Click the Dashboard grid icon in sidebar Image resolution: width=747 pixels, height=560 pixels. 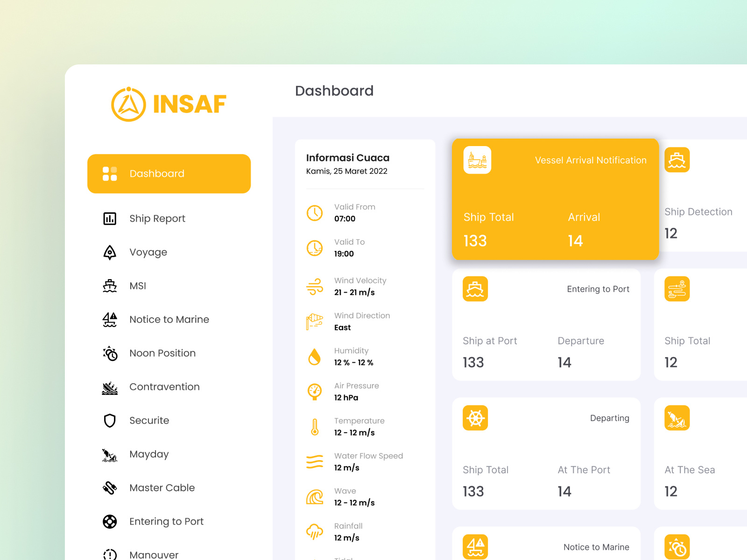click(110, 174)
